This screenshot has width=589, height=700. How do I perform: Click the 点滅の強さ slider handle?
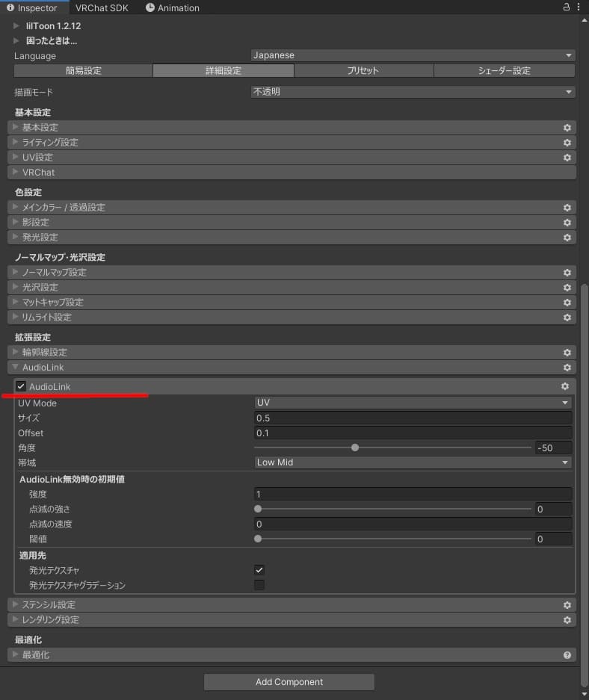pyautogui.click(x=258, y=509)
